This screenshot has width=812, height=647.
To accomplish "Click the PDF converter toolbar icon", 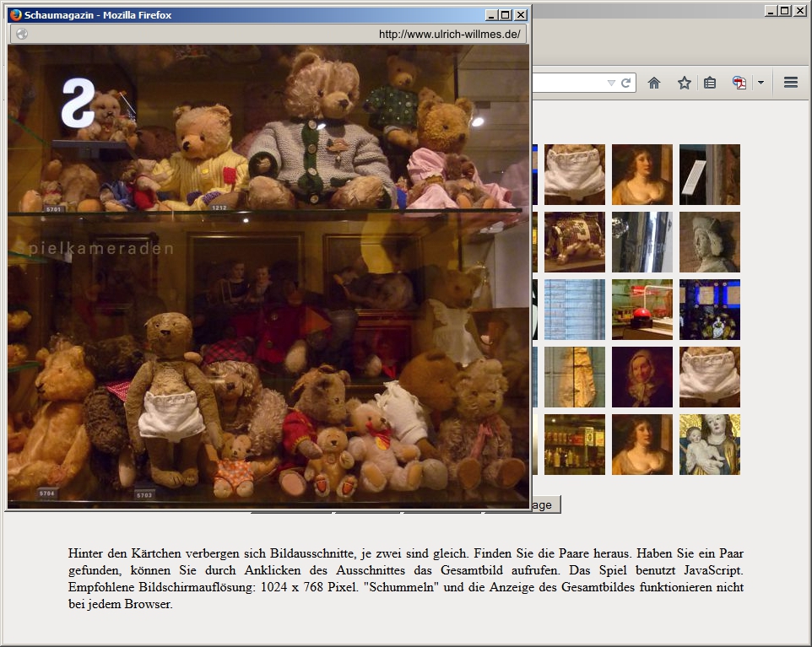I will click(x=739, y=83).
